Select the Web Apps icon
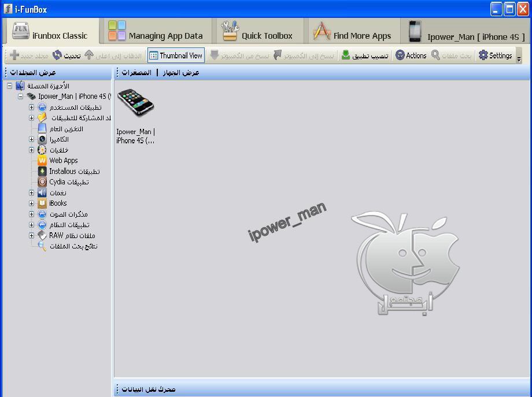The width and height of the screenshot is (532, 397). click(x=42, y=161)
